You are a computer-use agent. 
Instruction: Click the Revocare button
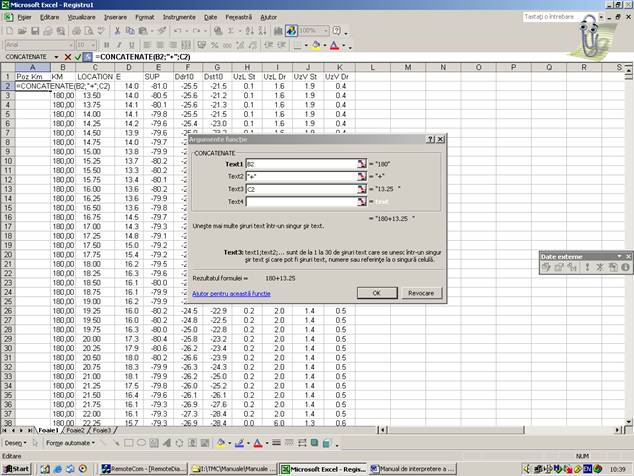(x=420, y=293)
